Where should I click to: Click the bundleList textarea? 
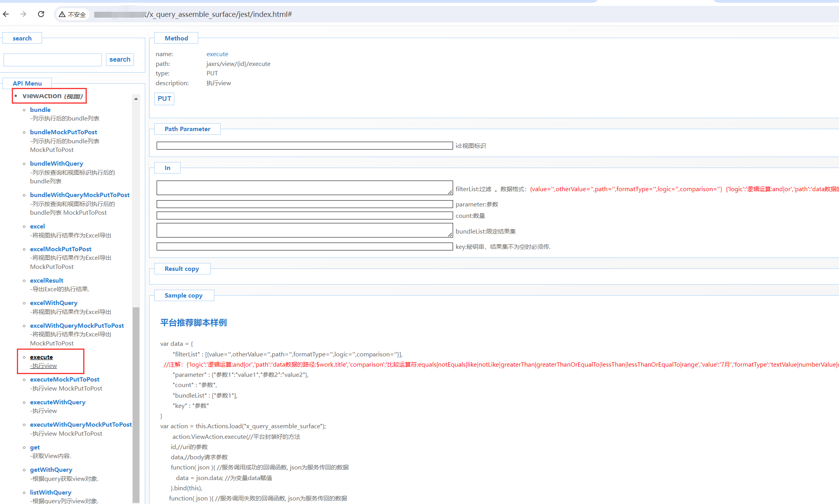tap(304, 230)
